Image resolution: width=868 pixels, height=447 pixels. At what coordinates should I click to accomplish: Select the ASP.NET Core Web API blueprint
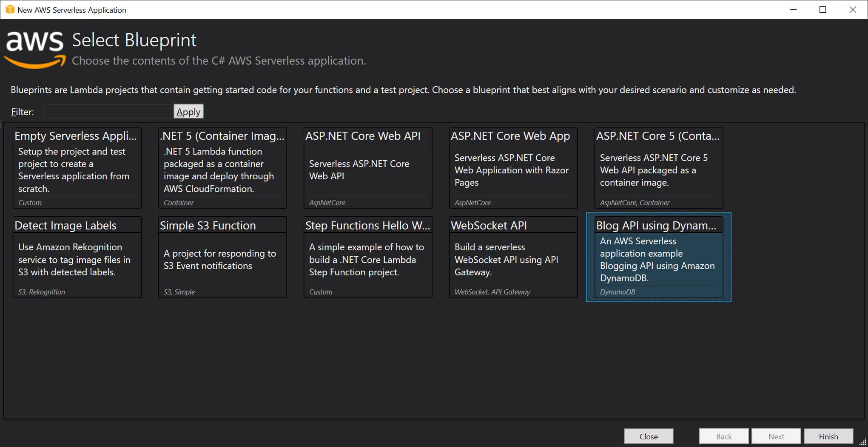[x=368, y=168]
